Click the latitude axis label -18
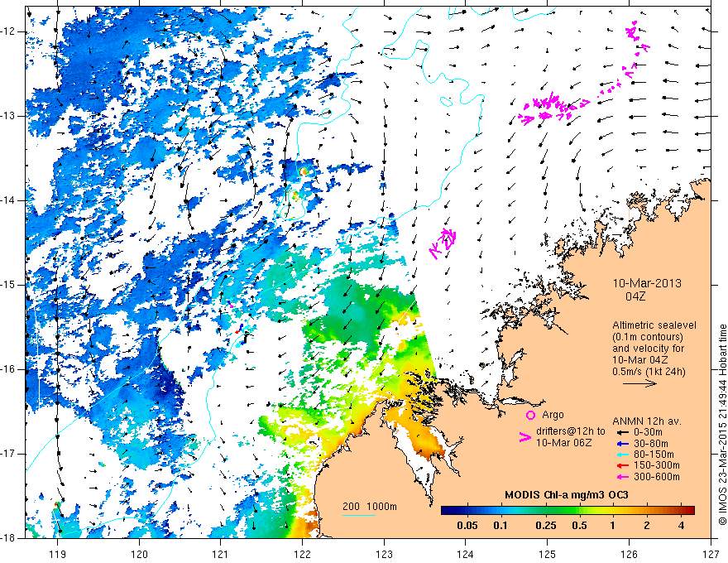 click(x=8, y=538)
